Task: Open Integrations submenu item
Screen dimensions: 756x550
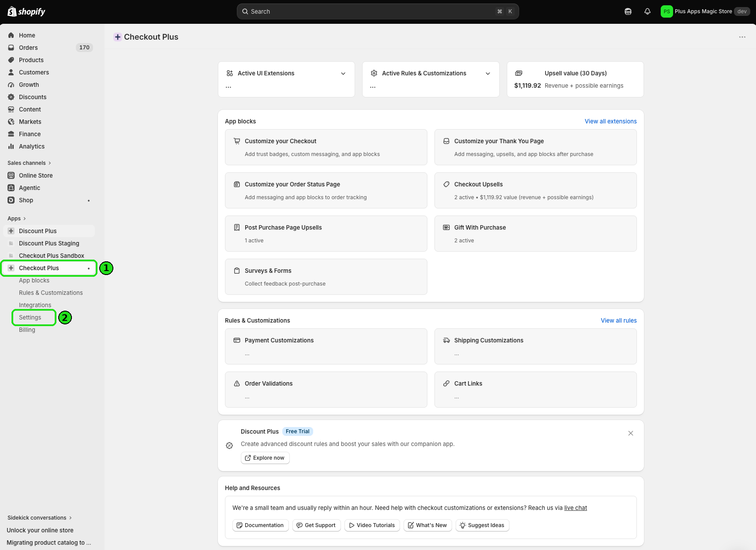Action: click(x=35, y=305)
